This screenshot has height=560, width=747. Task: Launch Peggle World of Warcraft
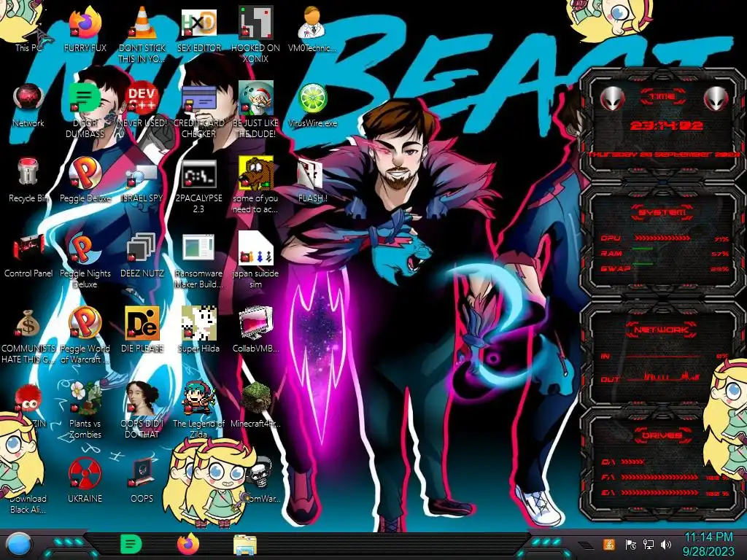(85, 335)
